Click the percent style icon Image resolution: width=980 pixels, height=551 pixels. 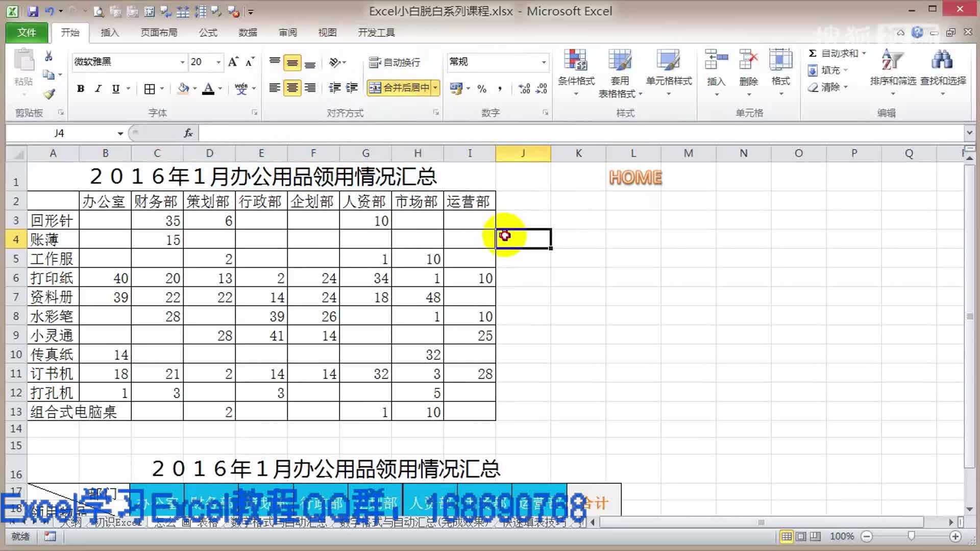pyautogui.click(x=481, y=89)
